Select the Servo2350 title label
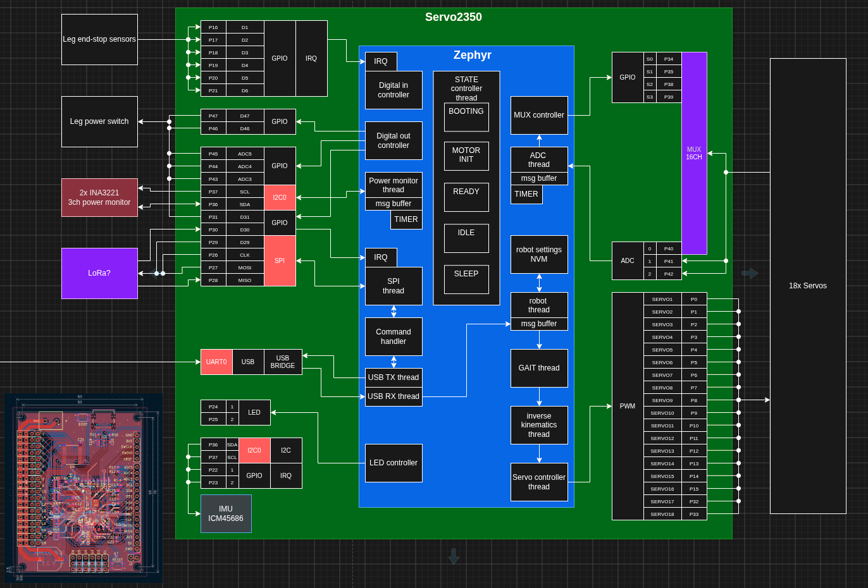The image size is (868, 588). 454,17
